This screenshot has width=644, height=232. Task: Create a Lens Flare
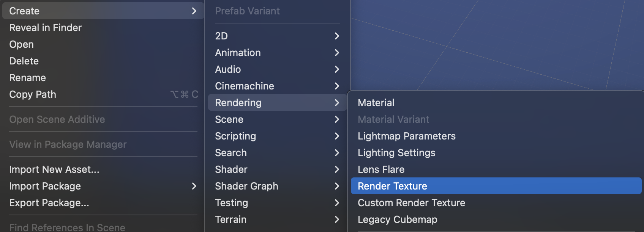pos(381,169)
